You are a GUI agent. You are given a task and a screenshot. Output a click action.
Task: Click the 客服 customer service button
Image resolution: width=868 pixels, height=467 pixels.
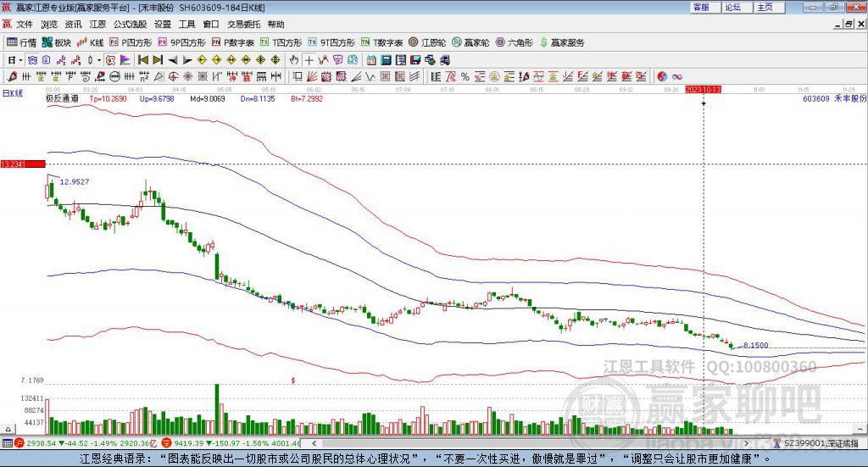click(704, 7)
